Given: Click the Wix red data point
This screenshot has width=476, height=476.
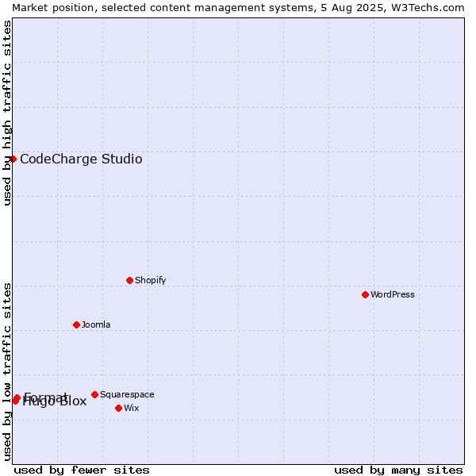Looking at the screenshot, I should (x=119, y=409).
